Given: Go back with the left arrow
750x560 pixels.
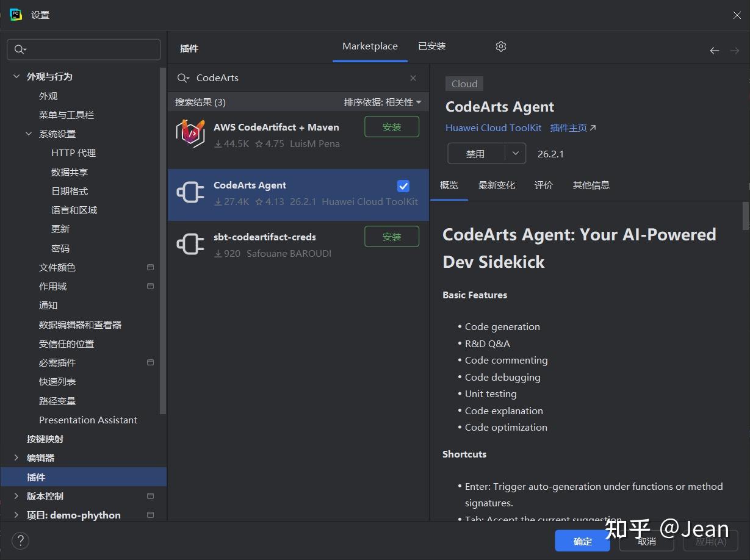Looking at the screenshot, I should click(715, 51).
